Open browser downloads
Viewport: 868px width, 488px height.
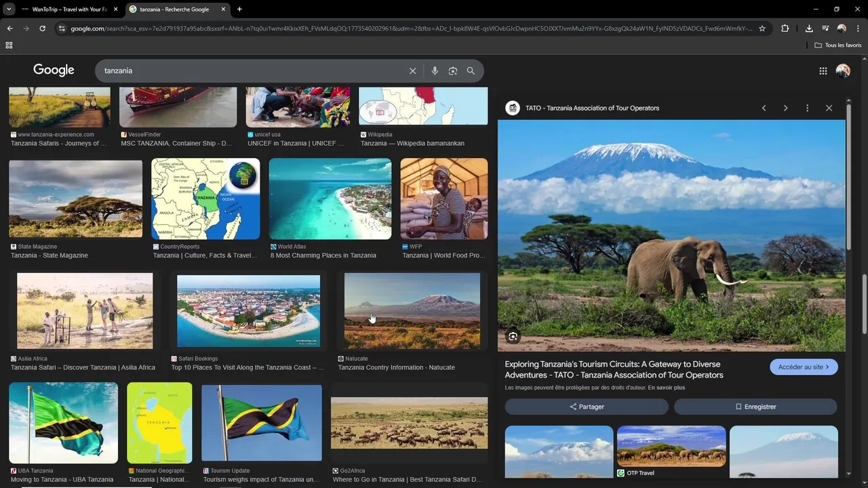[x=809, y=28]
